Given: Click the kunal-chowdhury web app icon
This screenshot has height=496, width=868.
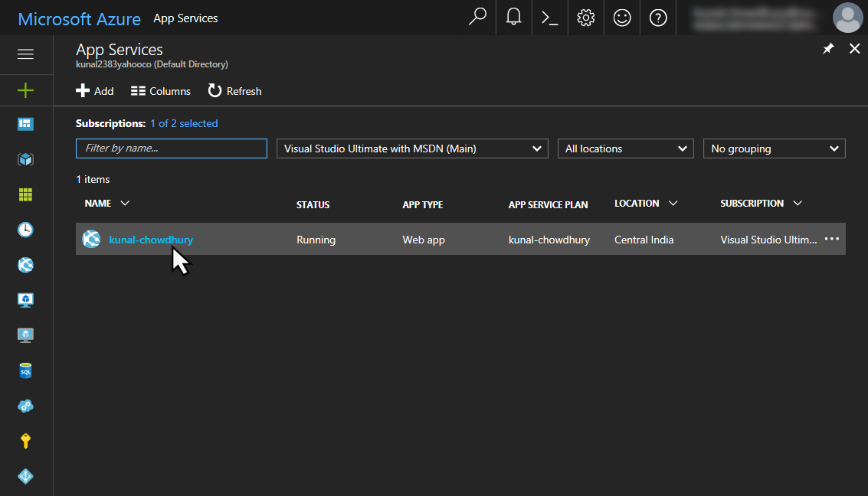Looking at the screenshot, I should pos(91,239).
